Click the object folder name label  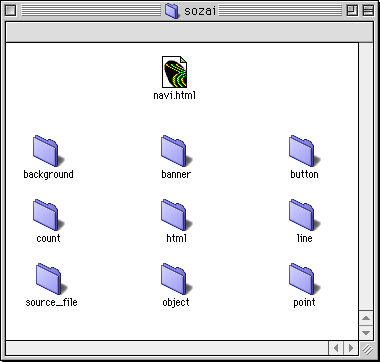[176, 302]
